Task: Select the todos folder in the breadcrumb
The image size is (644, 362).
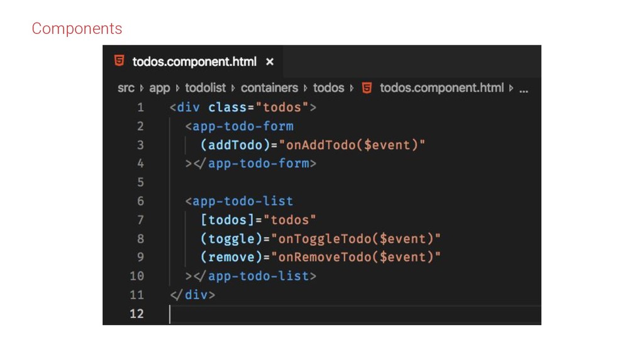Action: click(x=328, y=88)
